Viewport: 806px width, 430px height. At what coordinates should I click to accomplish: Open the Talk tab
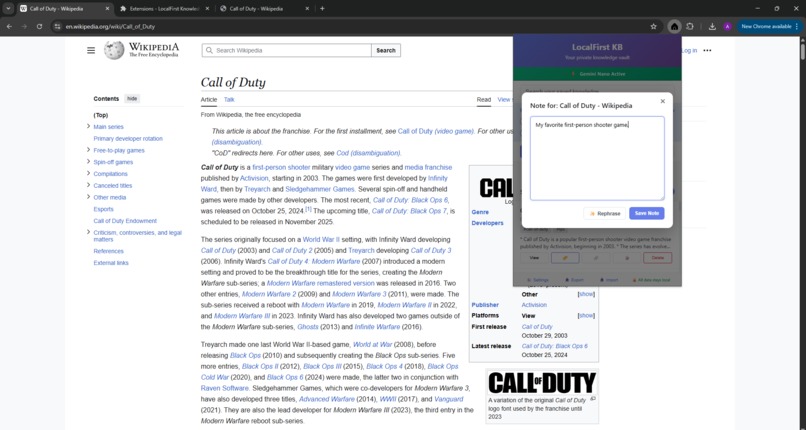(x=229, y=100)
